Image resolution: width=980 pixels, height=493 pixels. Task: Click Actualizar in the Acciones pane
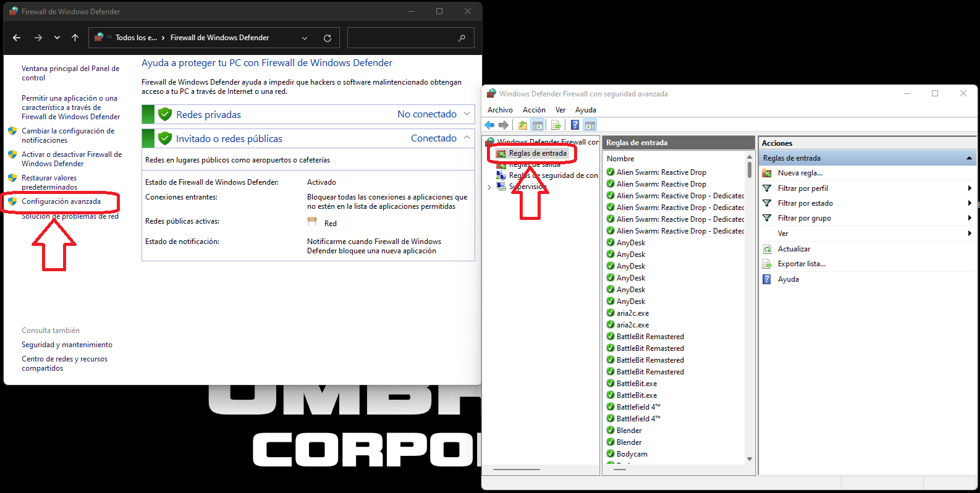(794, 249)
